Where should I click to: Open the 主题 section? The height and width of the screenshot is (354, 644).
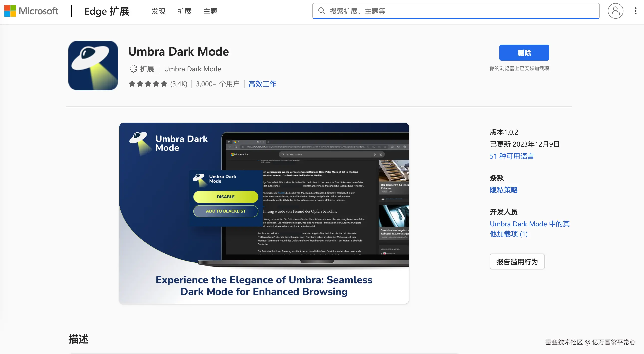(210, 11)
